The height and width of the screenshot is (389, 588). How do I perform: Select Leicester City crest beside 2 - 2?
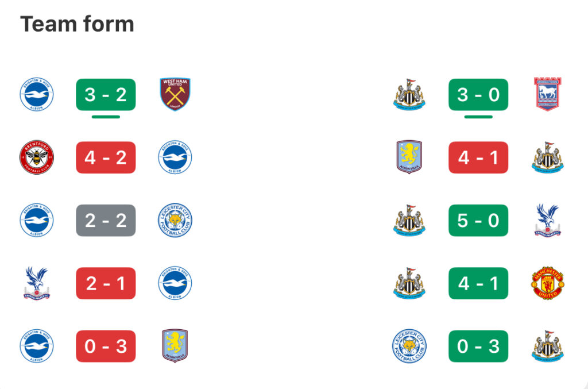(175, 220)
